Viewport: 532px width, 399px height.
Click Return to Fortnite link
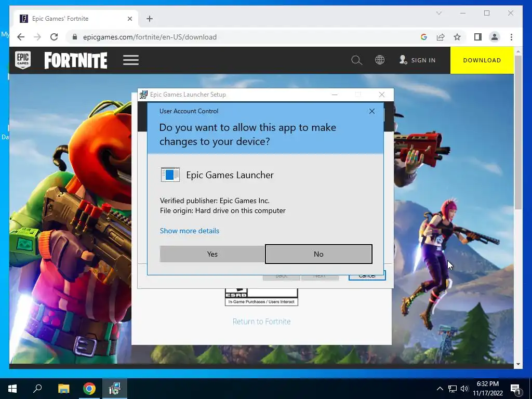[x=262, y=321]
